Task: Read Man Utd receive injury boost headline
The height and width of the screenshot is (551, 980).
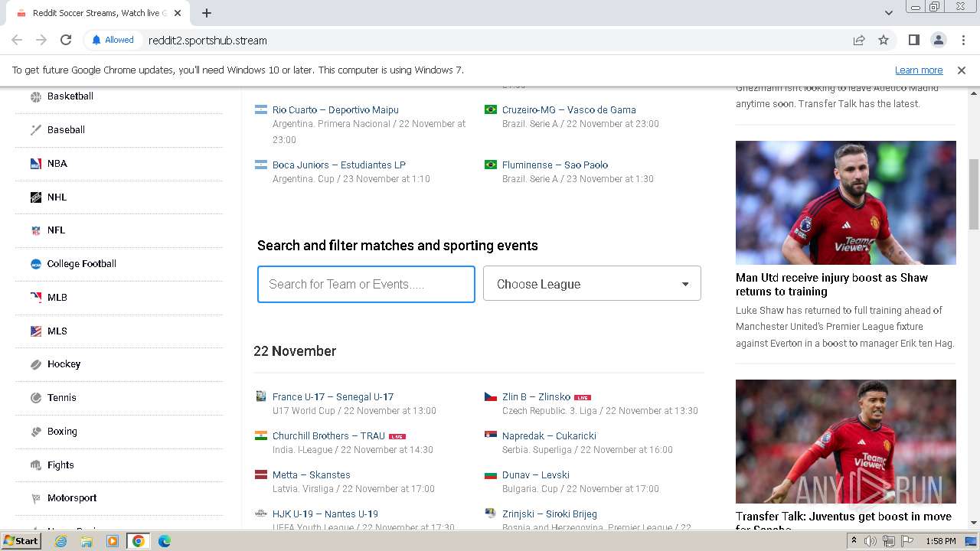Action: pos(831,285)
